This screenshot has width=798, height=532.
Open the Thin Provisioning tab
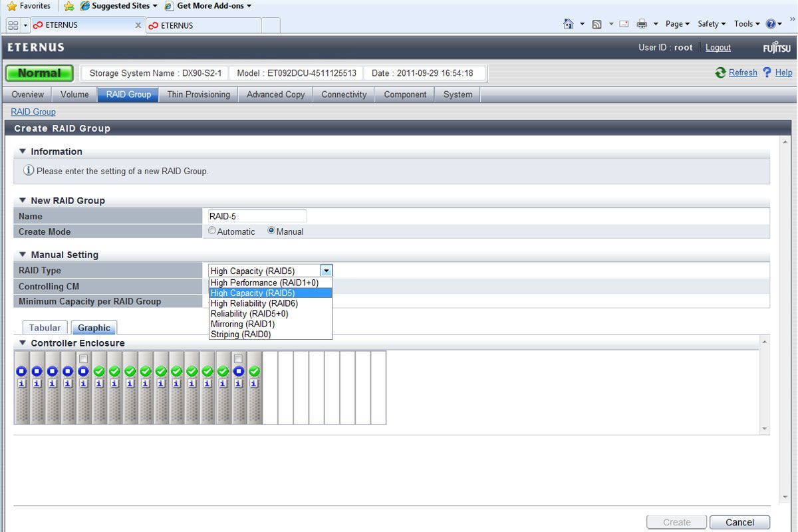199,94
